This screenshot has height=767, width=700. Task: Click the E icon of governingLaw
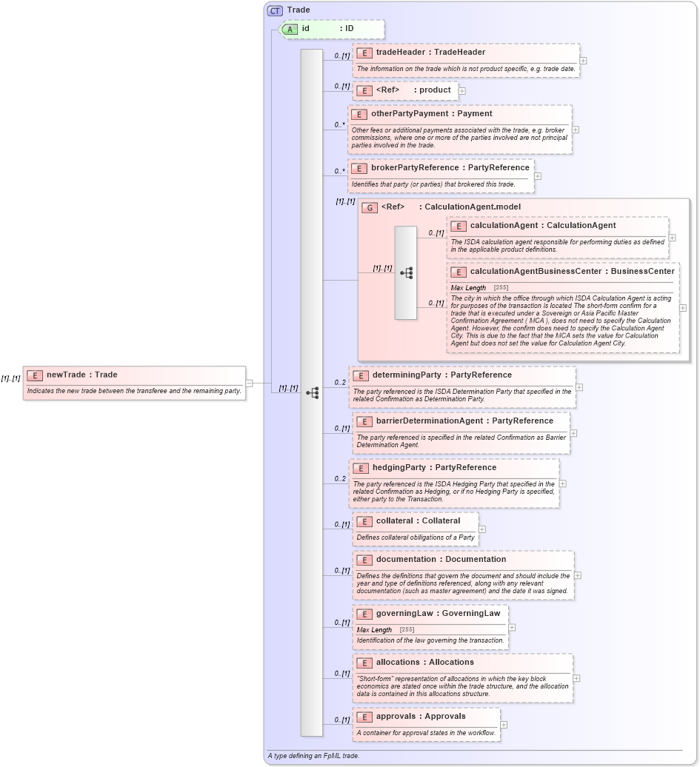364,614
